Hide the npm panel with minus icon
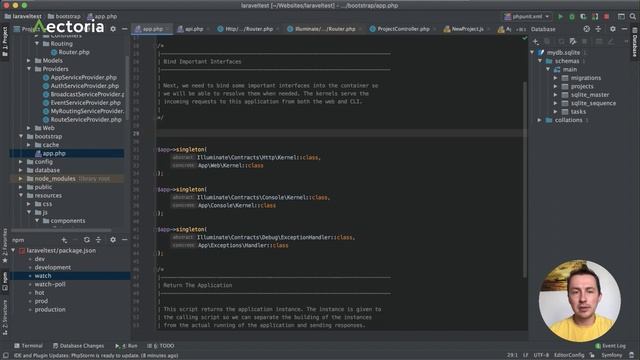 coord(124,240)
